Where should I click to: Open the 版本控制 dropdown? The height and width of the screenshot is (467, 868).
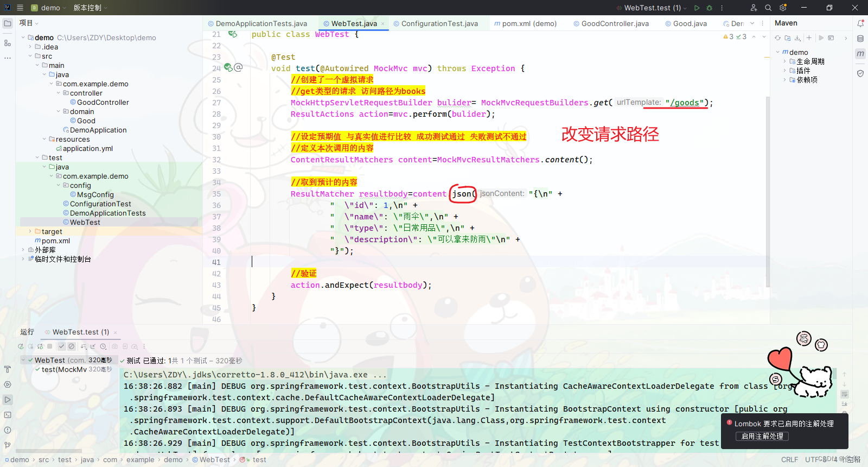pos(91,8)
